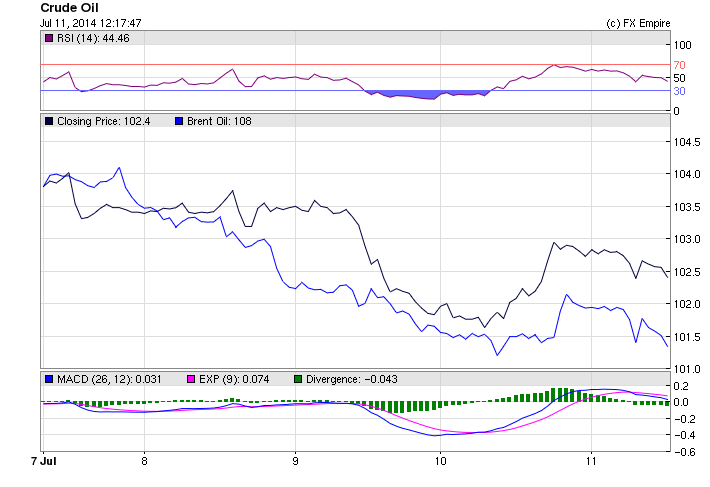
Task: Click the '103.5' price axis label
Action: click(686, 207)
